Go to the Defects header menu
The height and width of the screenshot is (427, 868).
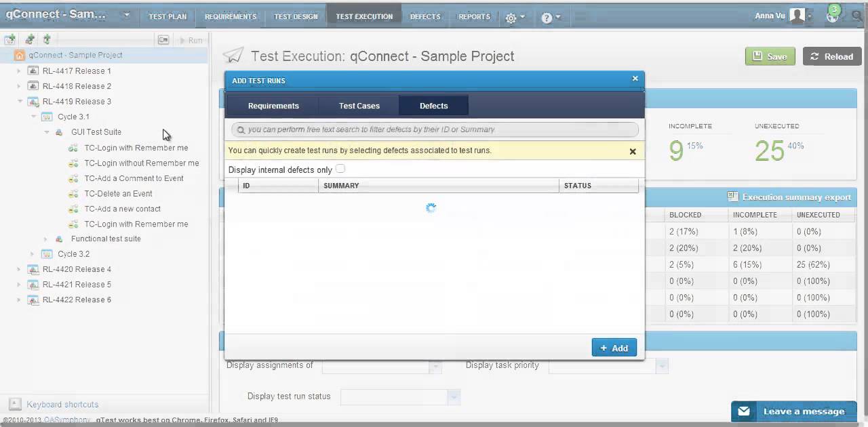point(425,17)
